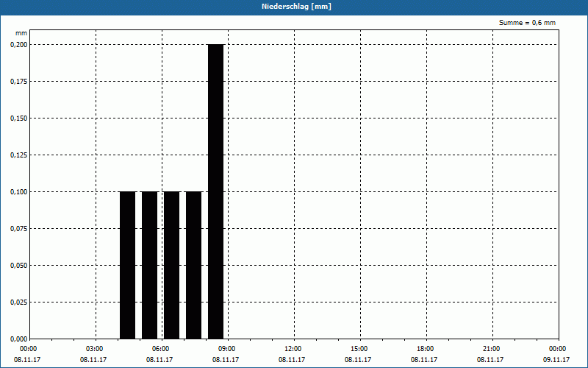Screen dimensions: 588x368
Task: Click the 0,125 y-axis label
Action: tap(19, 155)
